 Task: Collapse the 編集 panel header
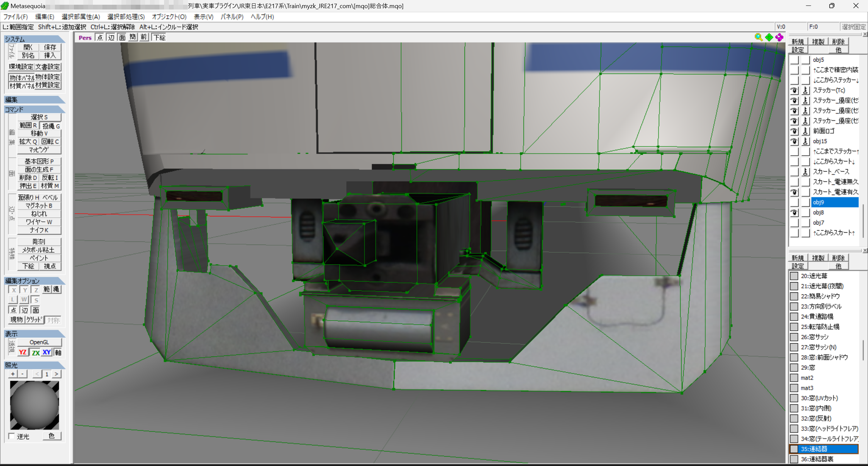(34, 100)
